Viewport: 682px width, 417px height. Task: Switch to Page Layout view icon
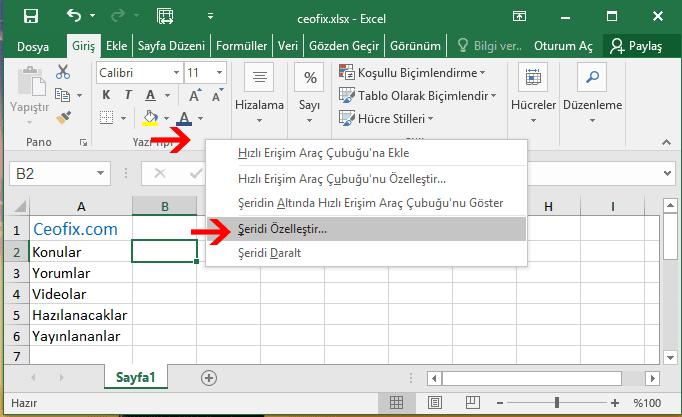click(x=435, y=403)
